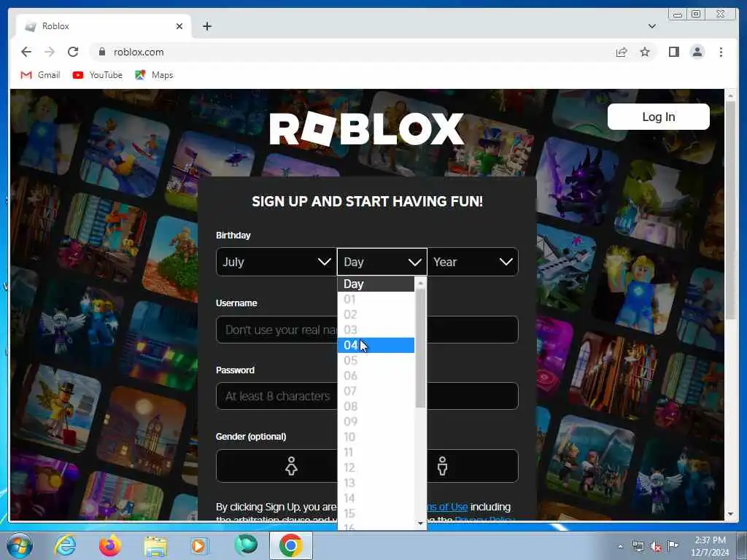Click the page scroll-down arrow
Screen dimensions: 747x560
pyautogui.click(x=730, y=514)
